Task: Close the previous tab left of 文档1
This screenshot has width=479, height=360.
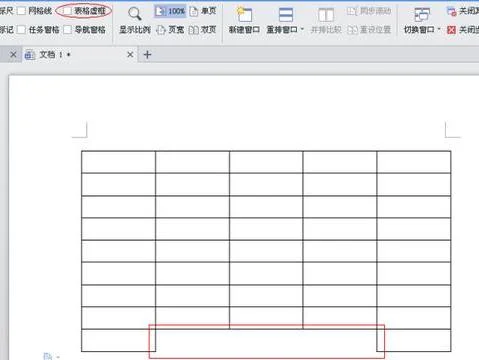Action: click(x=13, y=54)
